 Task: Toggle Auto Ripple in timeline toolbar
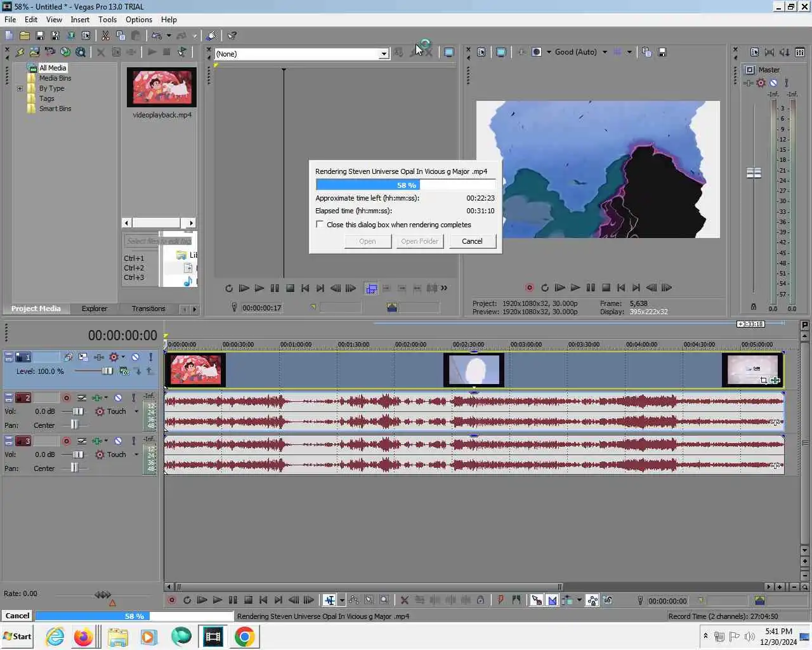click(567, 600)
